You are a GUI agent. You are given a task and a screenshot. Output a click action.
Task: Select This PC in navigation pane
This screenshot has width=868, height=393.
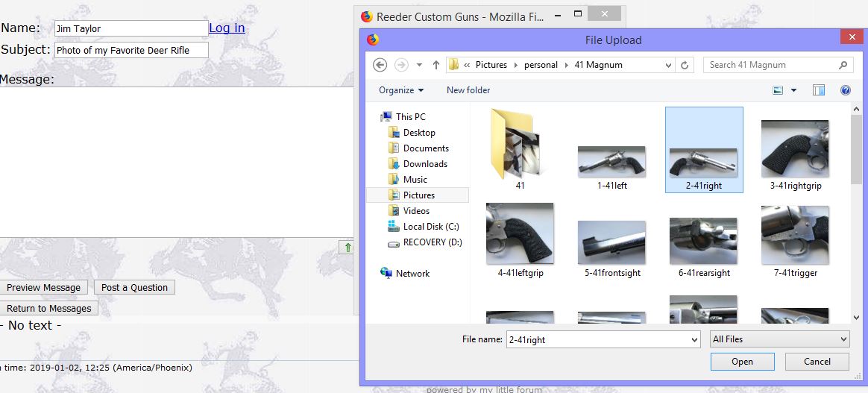(x=403, y=117)
